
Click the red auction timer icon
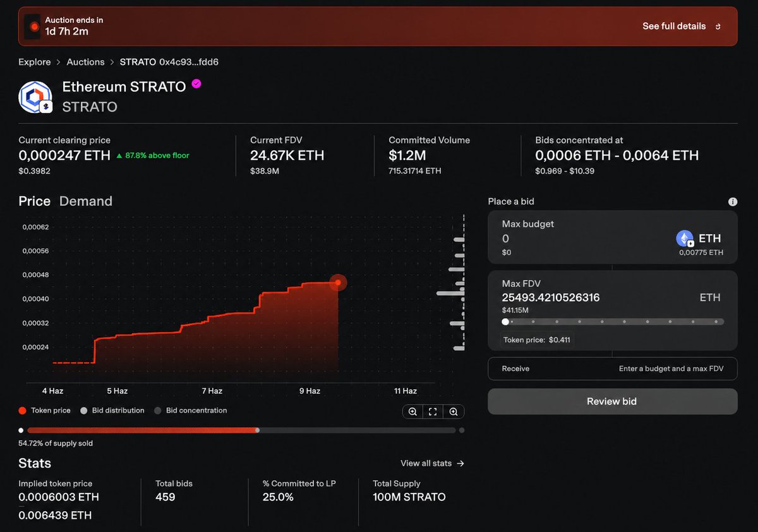tap(34, 27)
